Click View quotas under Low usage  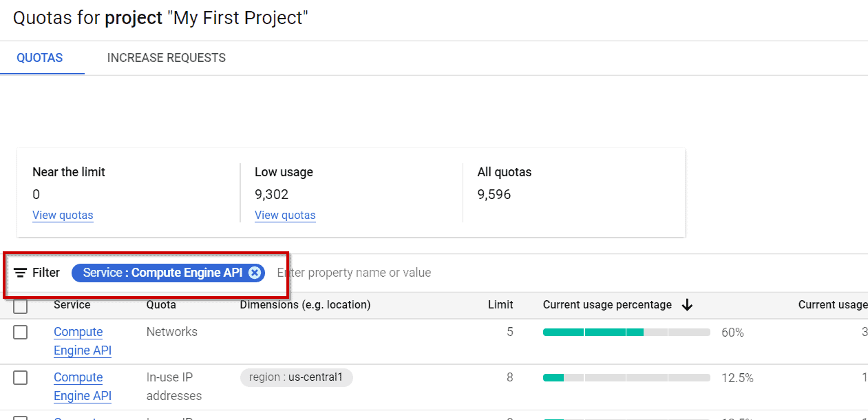(285, 215)
